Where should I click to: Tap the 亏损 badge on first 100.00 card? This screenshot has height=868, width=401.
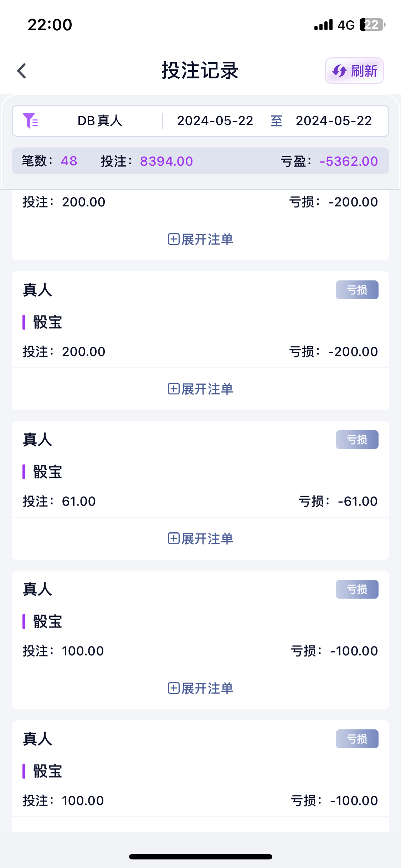tap(357, 589)
